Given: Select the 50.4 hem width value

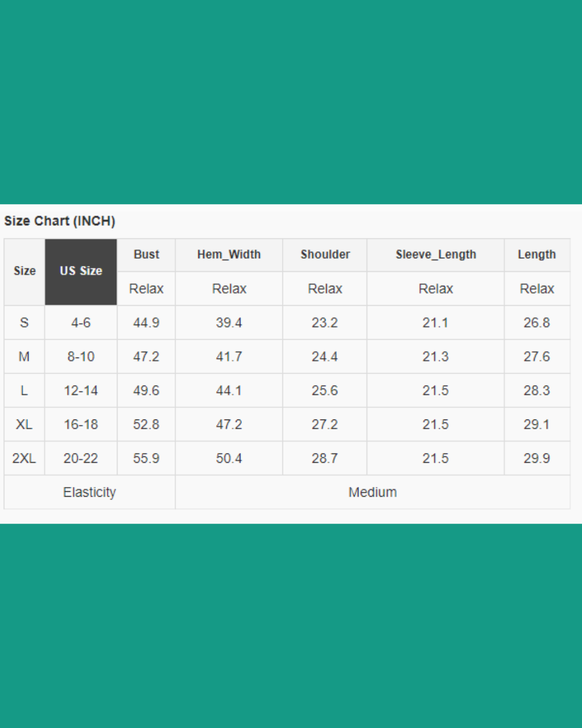Looking at the screenshot, I should (x=229, y=458).
